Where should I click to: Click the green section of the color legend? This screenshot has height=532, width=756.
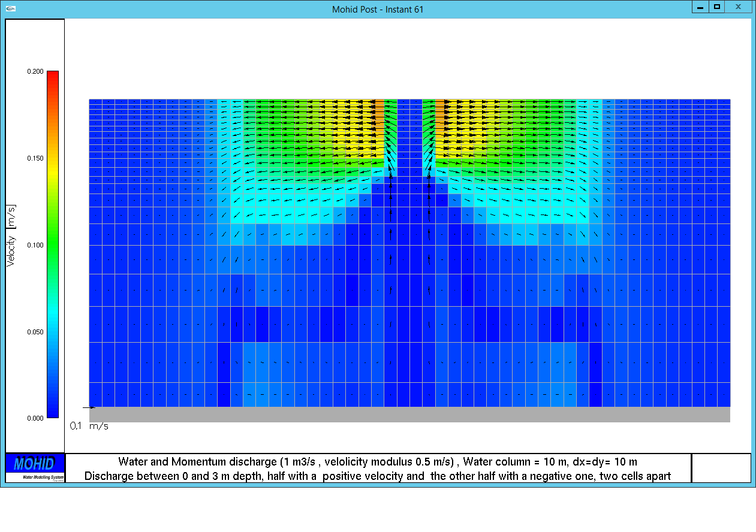pyautogui.click(x=53, y=240)
